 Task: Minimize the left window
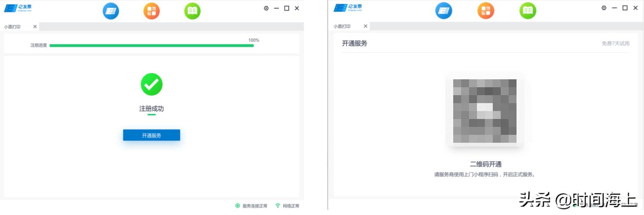pos(277,8)
